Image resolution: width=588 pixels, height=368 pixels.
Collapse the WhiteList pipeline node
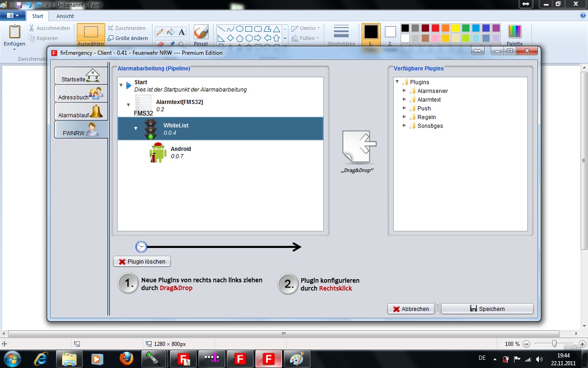tap(136, 128)
